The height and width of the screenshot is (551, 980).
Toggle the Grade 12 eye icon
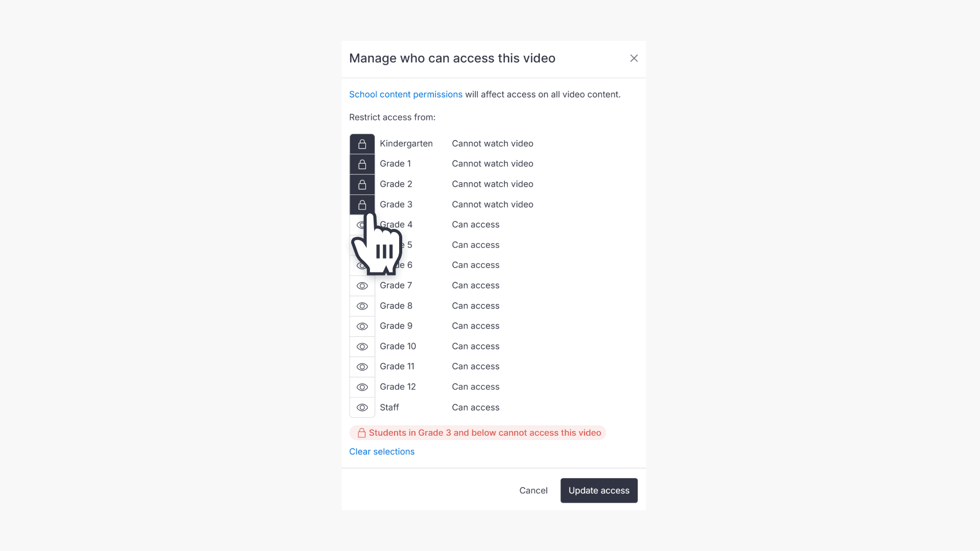point(362,387)
